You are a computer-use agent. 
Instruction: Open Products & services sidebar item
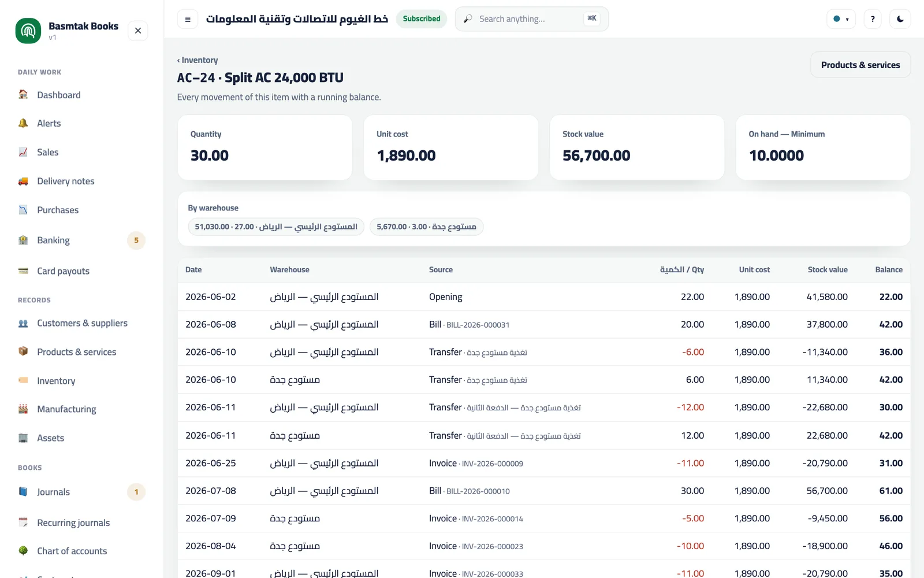(x=81, y=351)
